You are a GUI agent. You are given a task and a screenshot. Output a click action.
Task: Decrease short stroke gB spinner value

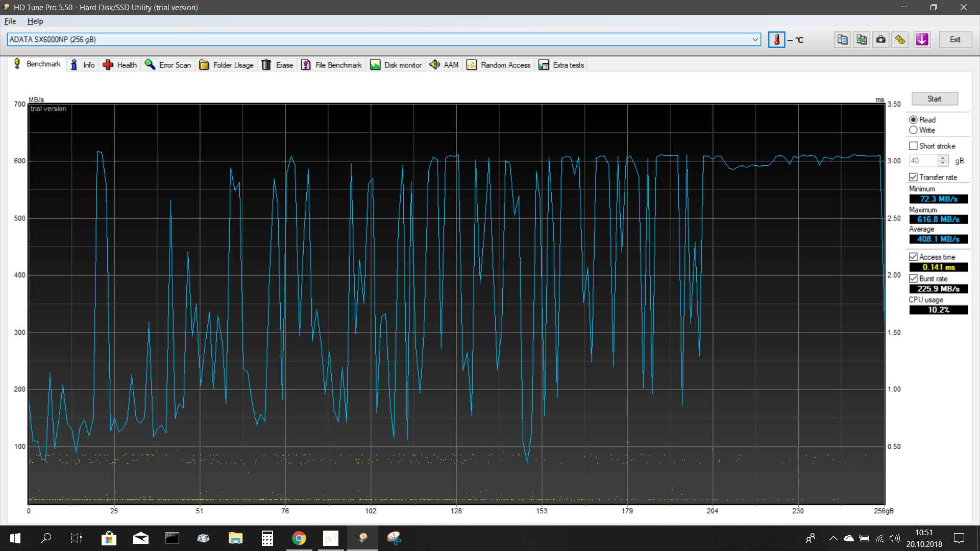[943, 164]
